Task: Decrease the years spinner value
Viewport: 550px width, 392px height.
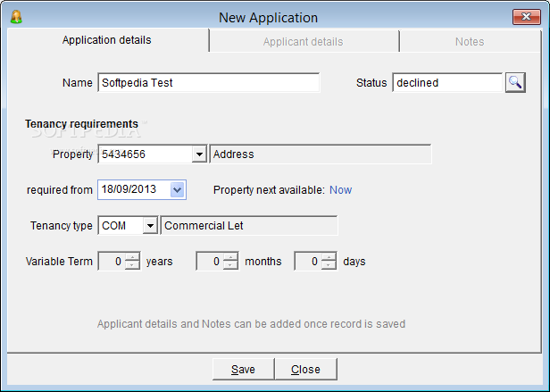Action: point(132,265)
